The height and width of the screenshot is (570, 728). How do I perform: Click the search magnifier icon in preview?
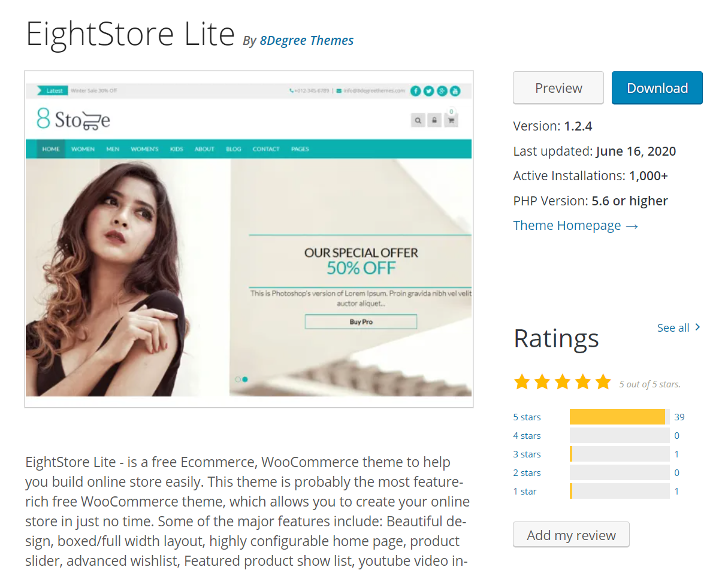418,120
